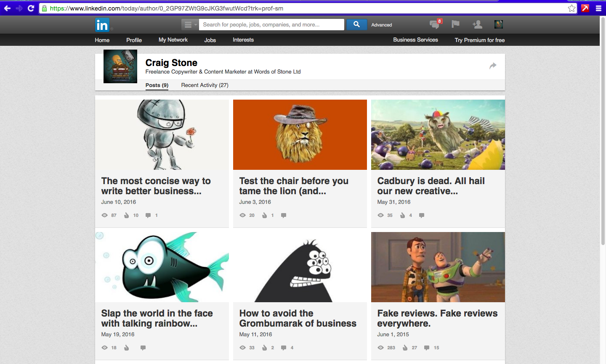This screenshot has width=606, height=364.
Task: Open post 'Cadbury is dead. All hail our new creative'
Action: click(x=431, y=186)
